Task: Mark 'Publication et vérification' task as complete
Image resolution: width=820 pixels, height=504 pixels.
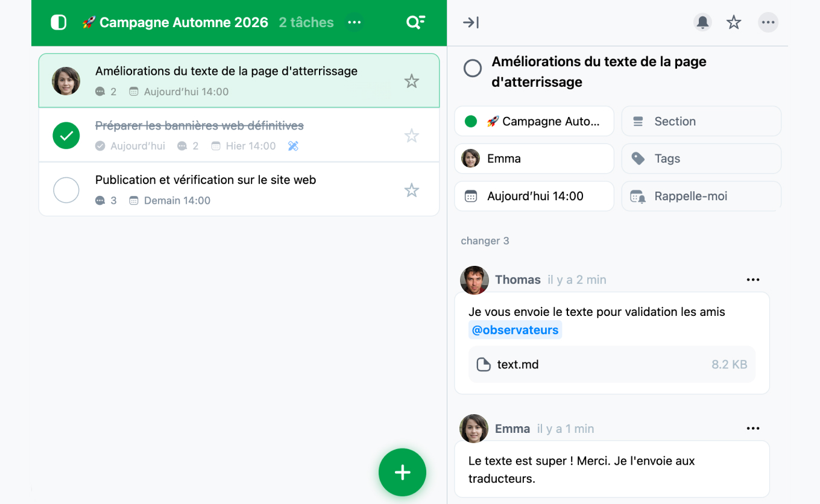Action: click(66, 190)
